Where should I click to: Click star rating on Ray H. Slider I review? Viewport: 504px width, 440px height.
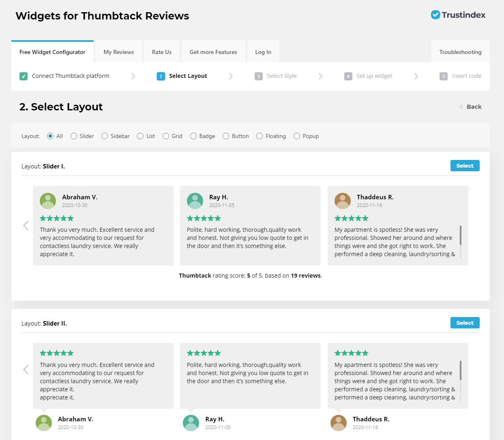click(x=204, y=218)
